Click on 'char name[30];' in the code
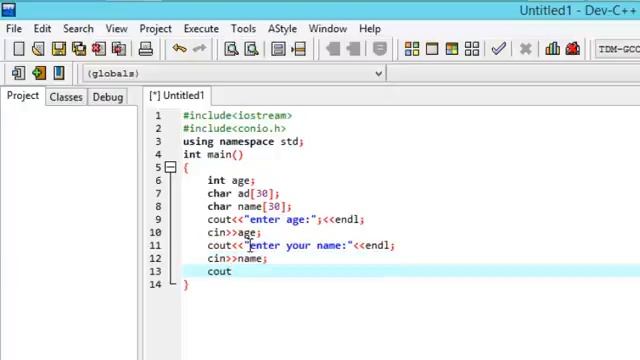 point(250,207)
